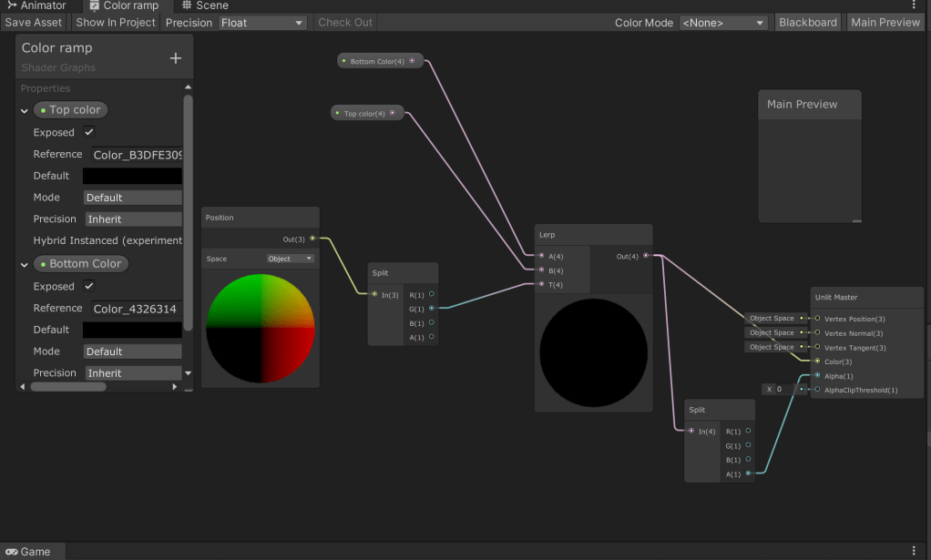Viewport: 931px width, 560px height.
Task: Switch to the Animator tab
Action: click(36, 5)
